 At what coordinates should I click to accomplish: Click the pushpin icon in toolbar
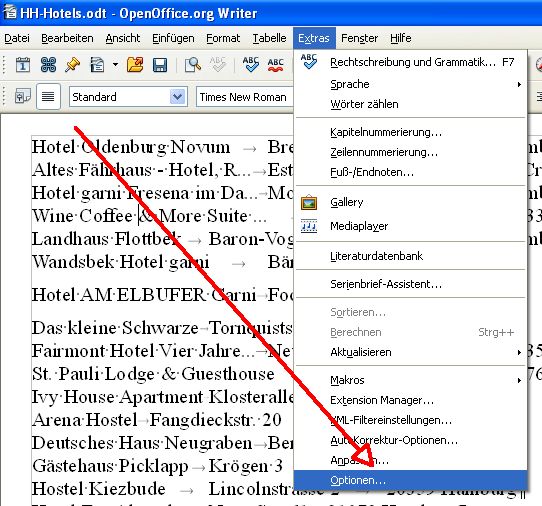tap(72, 65)
